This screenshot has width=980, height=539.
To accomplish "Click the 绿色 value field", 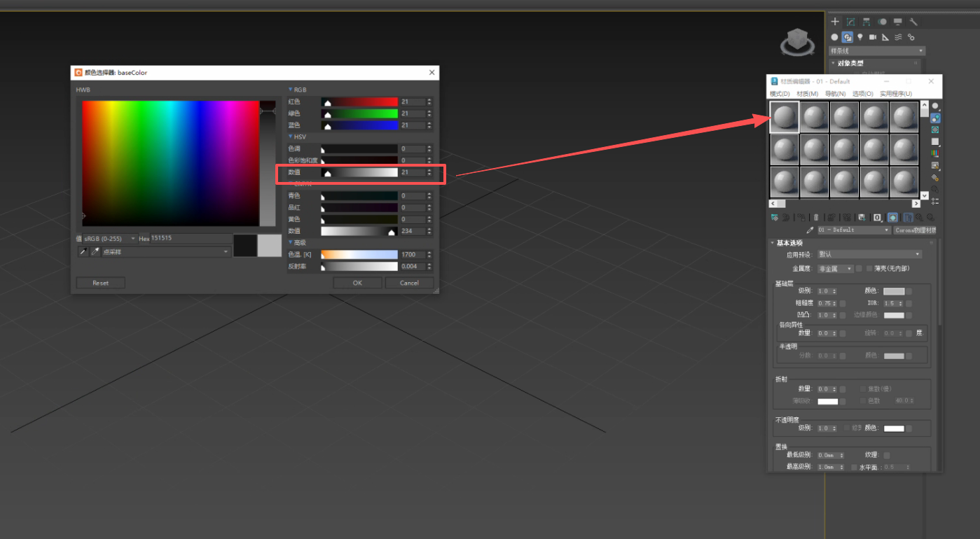I will coord(413,113).
